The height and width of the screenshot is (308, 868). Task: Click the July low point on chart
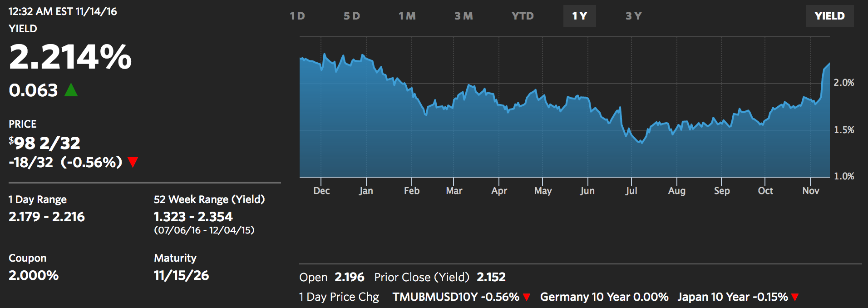(x=641, y=143)
